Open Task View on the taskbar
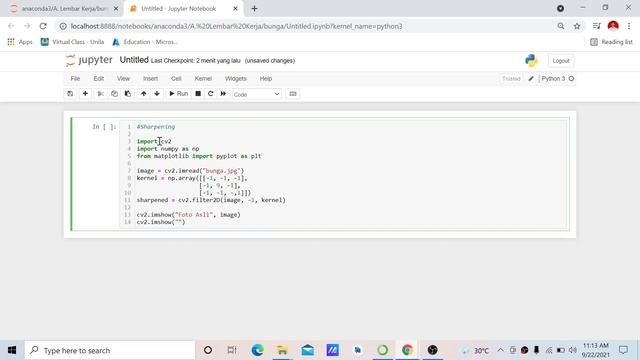The image size is (640, 360). pos(232,350)
